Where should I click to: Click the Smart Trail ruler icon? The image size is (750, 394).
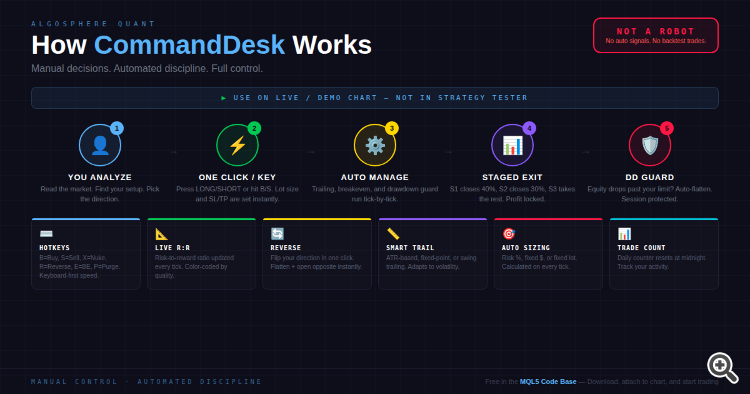(x=393, y=234)
